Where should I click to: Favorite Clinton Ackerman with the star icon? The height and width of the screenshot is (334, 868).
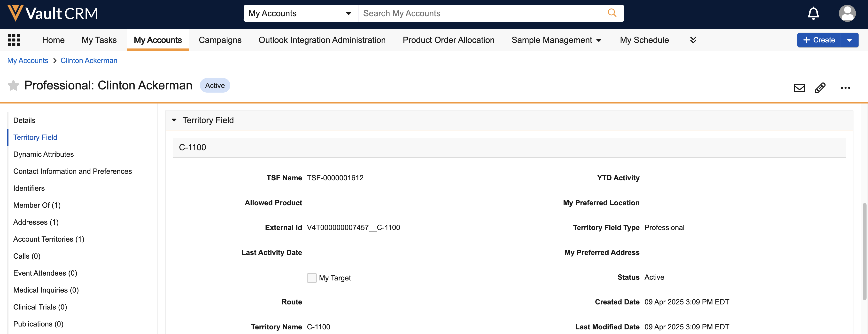point(14,85)
